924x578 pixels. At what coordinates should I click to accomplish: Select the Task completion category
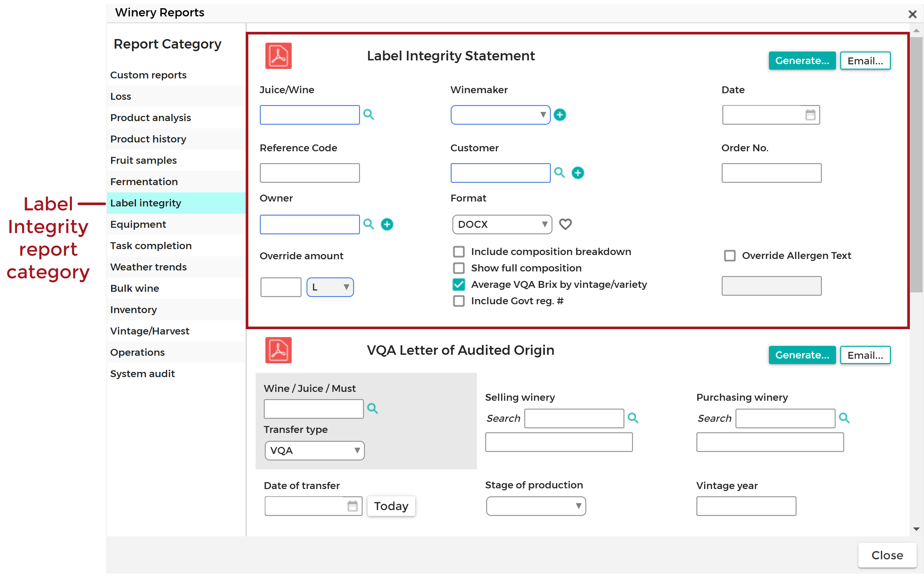pos(176,246)
